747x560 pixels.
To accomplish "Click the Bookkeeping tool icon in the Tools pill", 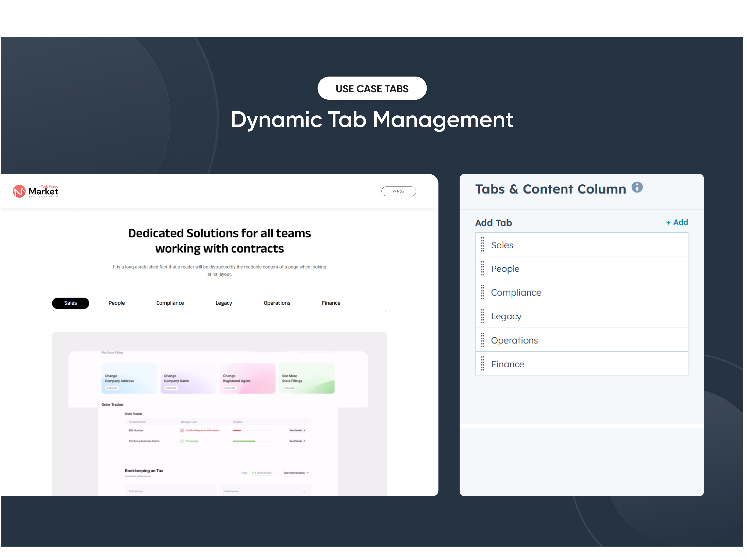I will pos(254,473).
